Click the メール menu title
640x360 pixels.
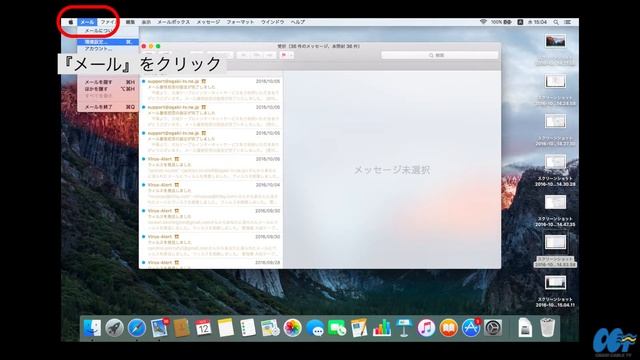click(x=87, y=22)
